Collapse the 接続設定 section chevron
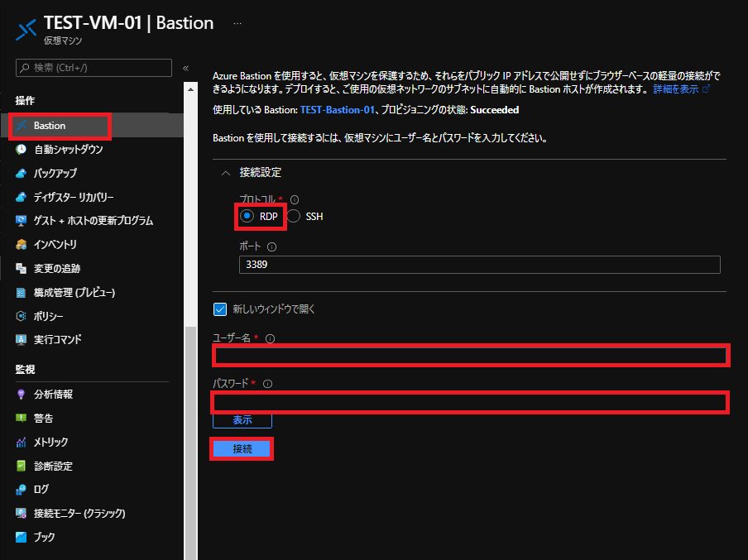This screenshot has width=748, height=560. [226, 173]
